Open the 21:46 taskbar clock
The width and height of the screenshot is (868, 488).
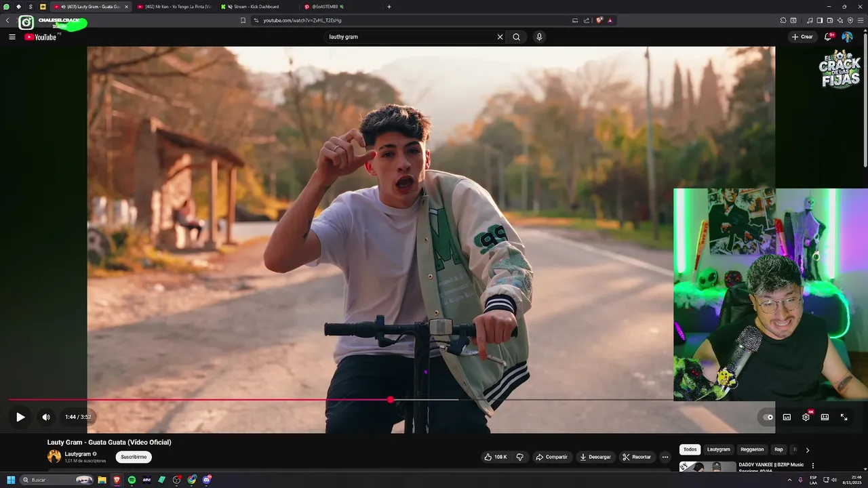pyautogui.click(x=851, y=480)
